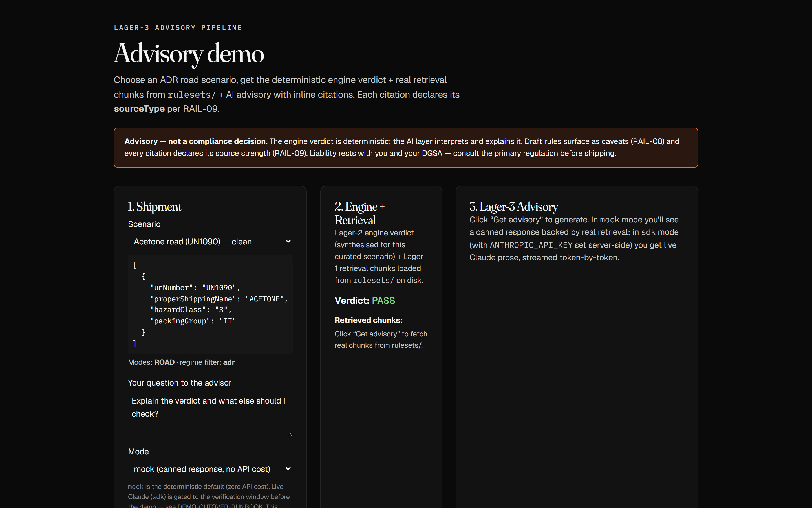Open the Scenario dropdown showing Acetone road

click(210, 242)
